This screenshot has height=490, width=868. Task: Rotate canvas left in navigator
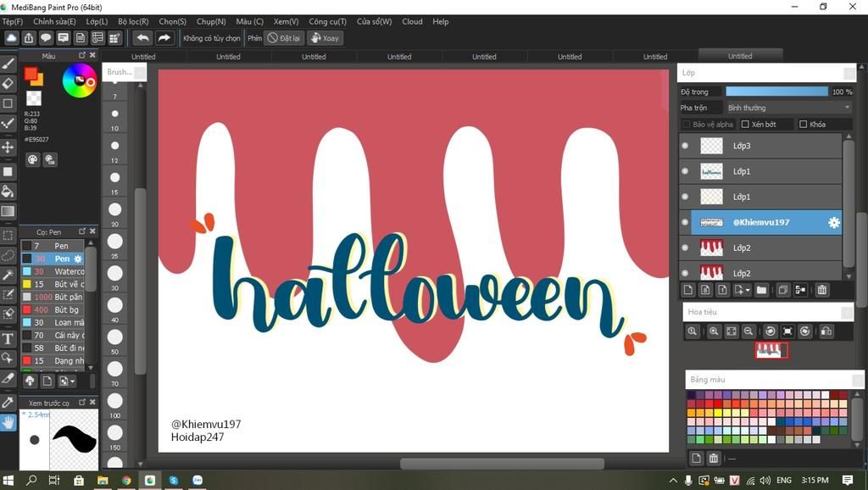(x=770, y=331)
